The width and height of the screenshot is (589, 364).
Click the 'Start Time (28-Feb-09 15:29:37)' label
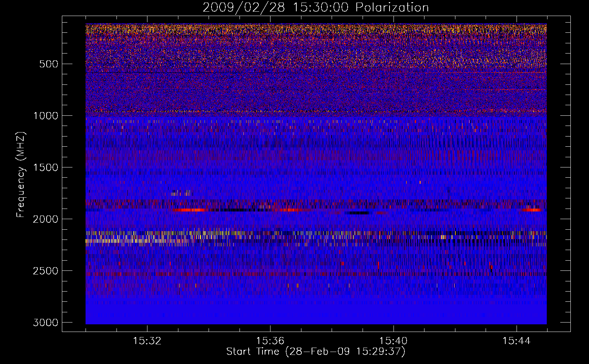coord(316,352)
